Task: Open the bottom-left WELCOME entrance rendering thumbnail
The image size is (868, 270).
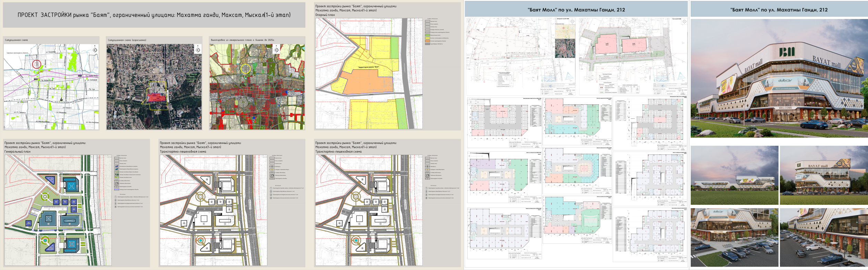Action: tap(734, 237)
